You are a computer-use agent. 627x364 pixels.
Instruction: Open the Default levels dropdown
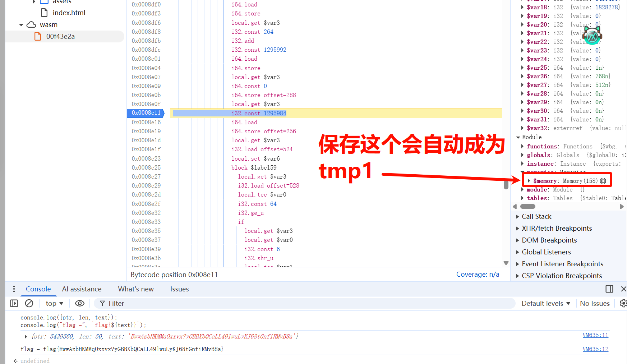[546, 303]
